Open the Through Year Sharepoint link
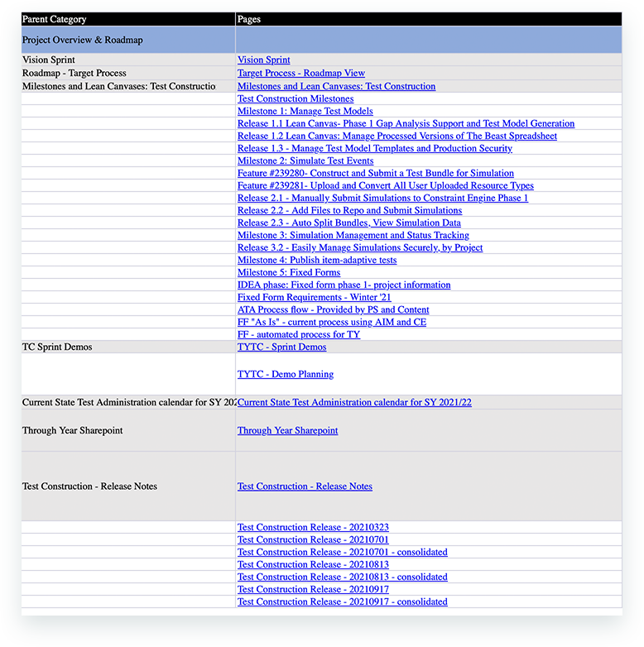Screen dimensions: 644x647 pyautogui.click(x=287, y=430)
